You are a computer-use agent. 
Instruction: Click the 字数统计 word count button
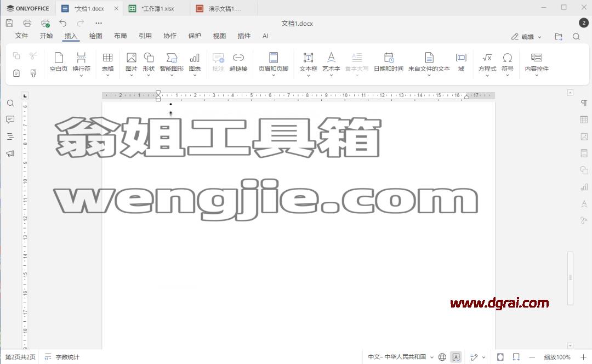[62, 357]
